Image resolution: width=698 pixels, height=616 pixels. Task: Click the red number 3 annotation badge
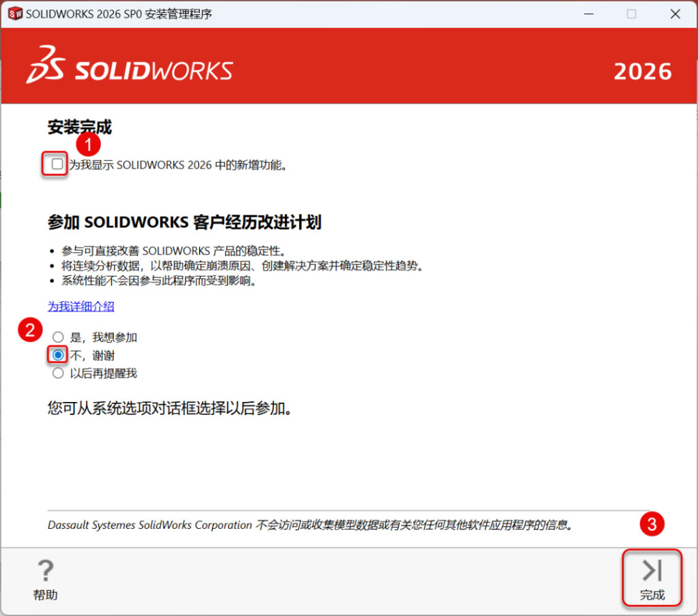click(652, 524)
